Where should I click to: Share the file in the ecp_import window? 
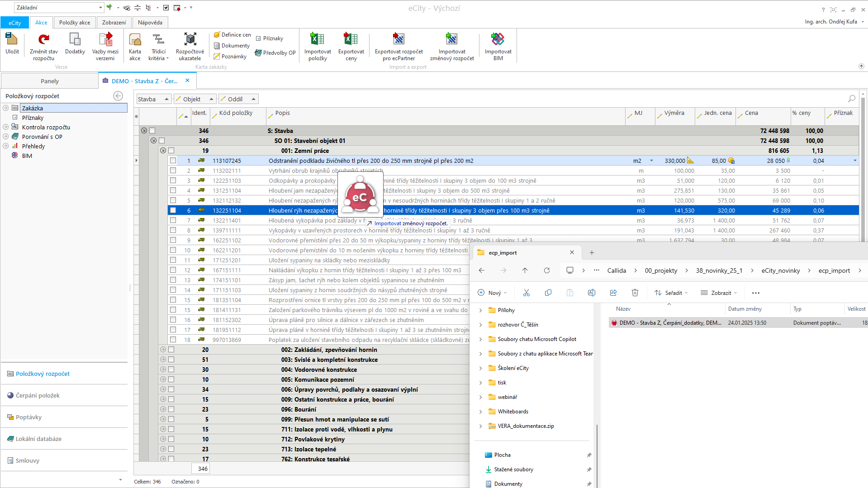click(x=613, y=293)
